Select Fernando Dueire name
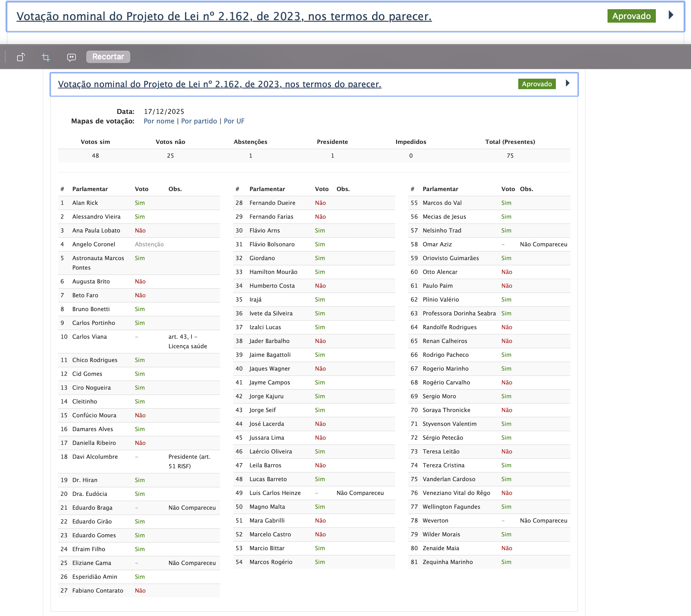Image resolution: width=691 pixels, height=616 pixels. pyautogui.click(x=272, y=203)
